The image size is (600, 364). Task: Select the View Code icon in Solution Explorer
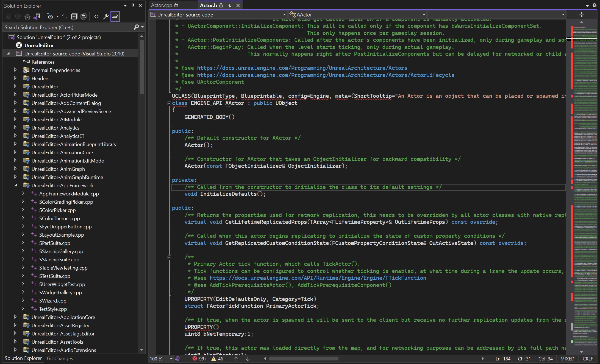96,16
